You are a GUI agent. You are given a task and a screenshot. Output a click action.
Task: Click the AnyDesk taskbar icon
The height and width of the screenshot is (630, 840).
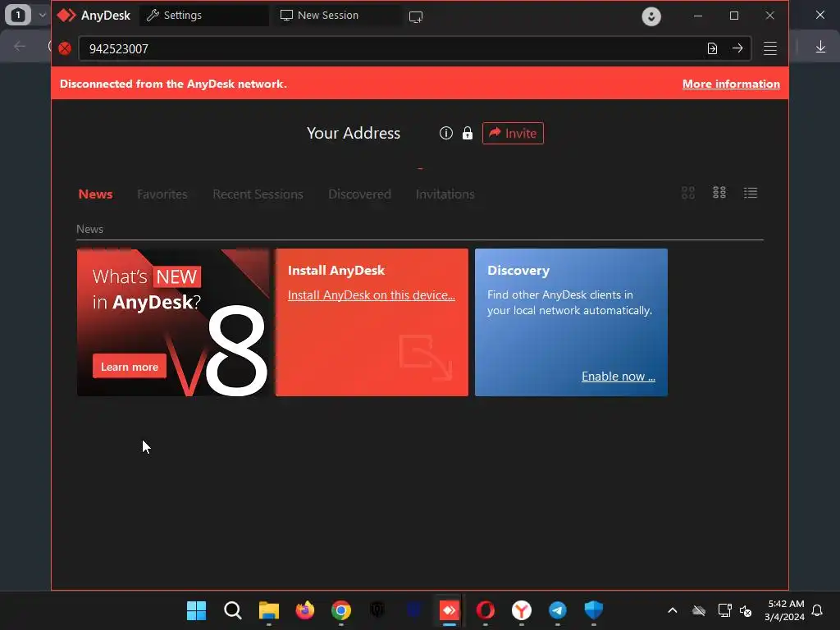[x=449, y=610]
